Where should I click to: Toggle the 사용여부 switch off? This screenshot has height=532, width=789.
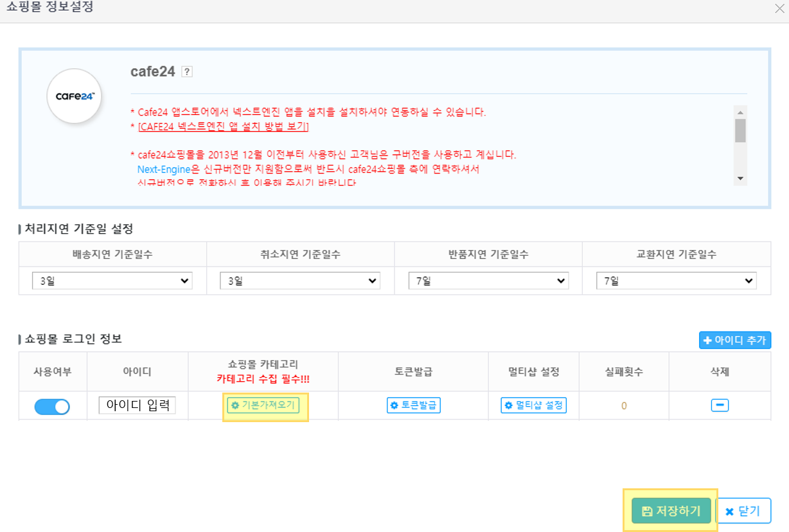coord(52,407)
